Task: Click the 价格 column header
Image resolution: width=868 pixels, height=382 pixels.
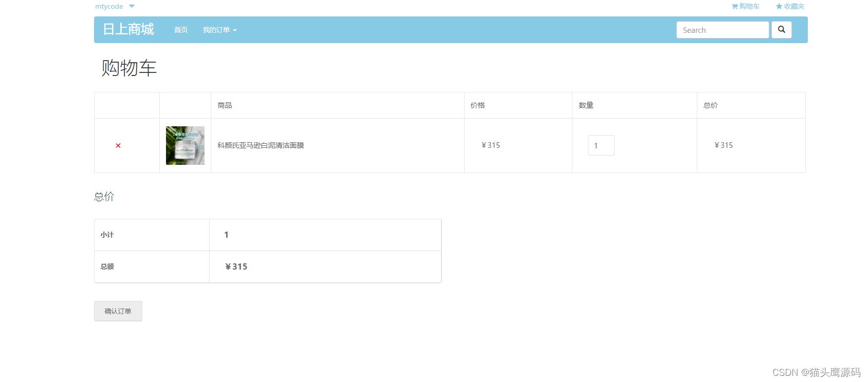Action: (x=478, y=105)
